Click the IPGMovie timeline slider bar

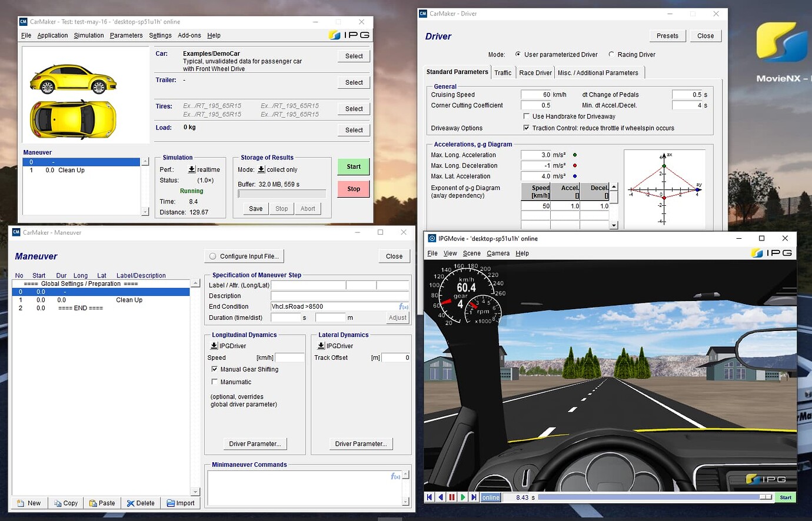(x=655, y=497)
